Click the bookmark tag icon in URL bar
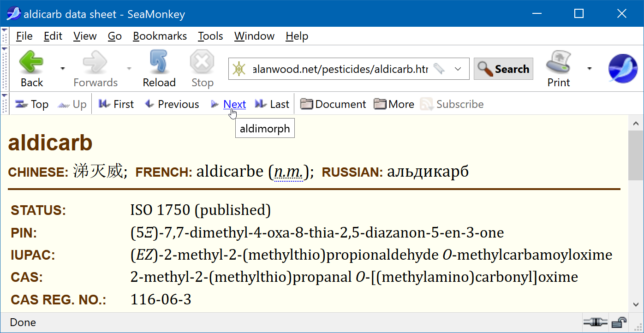Image resolution: width=644 pixels, height=333 pixels. (x=439, y=69)
